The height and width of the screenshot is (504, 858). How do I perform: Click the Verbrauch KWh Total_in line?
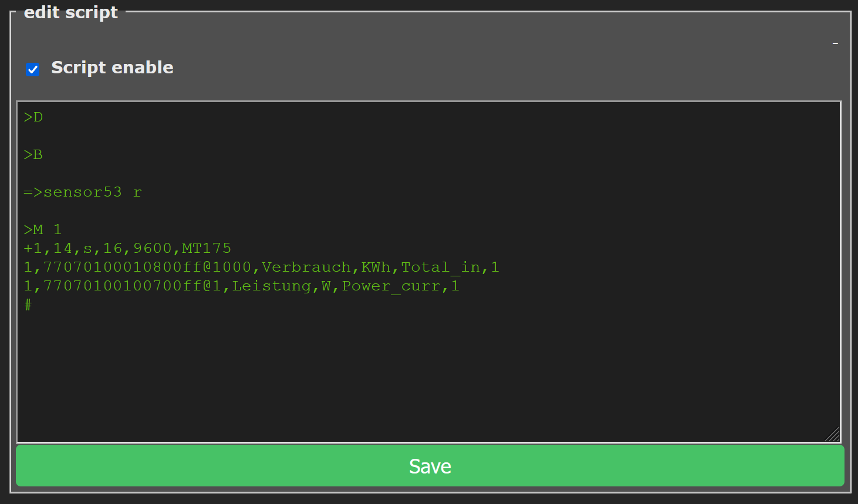(261, 267)
